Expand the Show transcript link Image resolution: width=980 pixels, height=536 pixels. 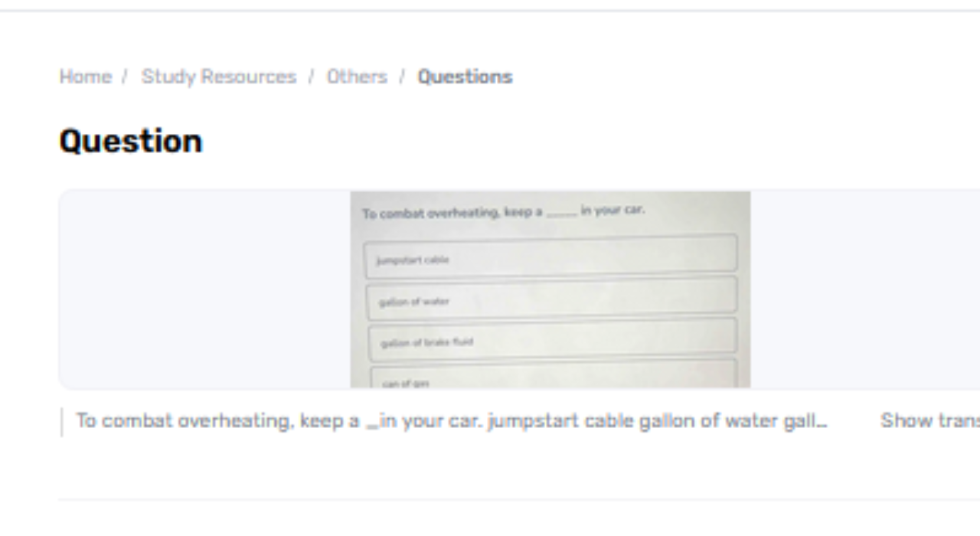click(x=929, y=420)
